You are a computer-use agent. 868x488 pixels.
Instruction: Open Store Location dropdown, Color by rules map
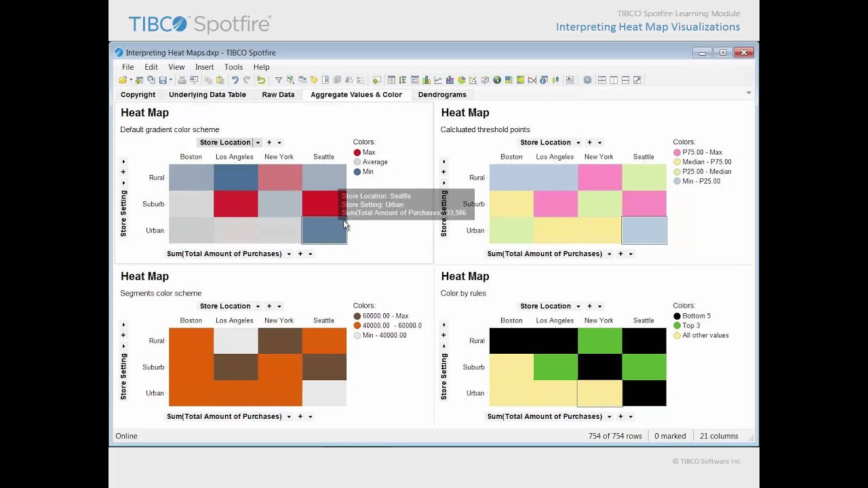[578, 306]
